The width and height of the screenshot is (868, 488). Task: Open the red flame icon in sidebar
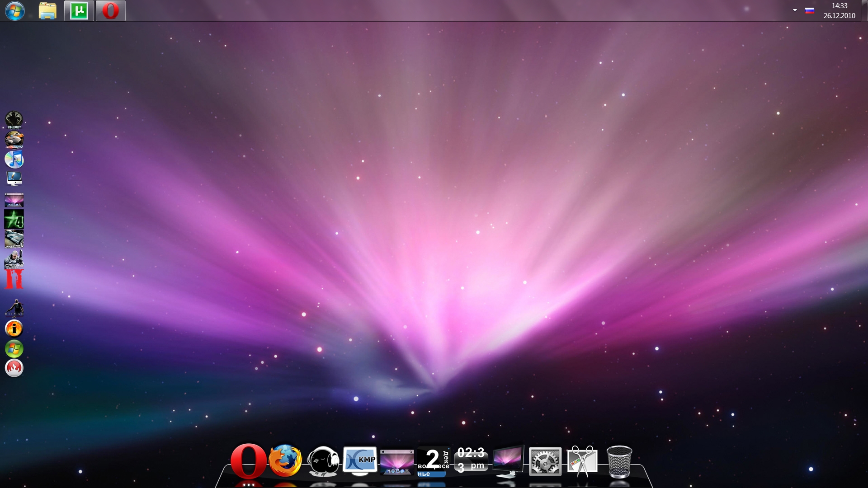[x=14, y=368]
